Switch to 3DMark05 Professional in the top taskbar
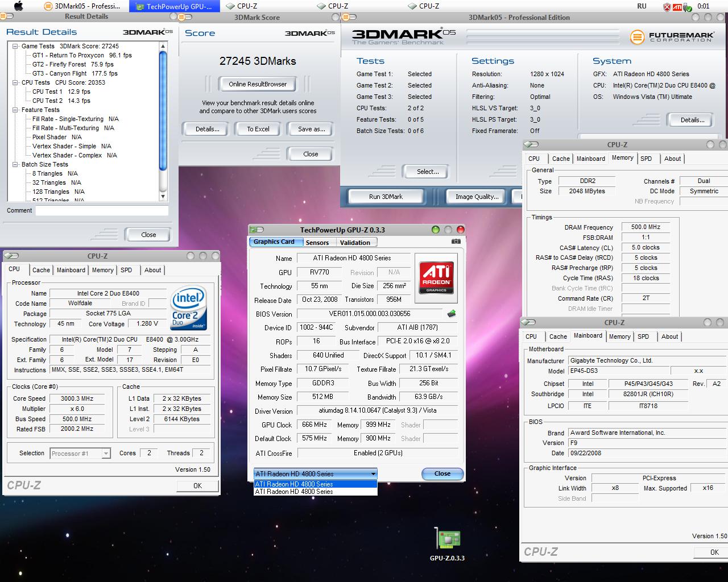 [x=83, y=6]
